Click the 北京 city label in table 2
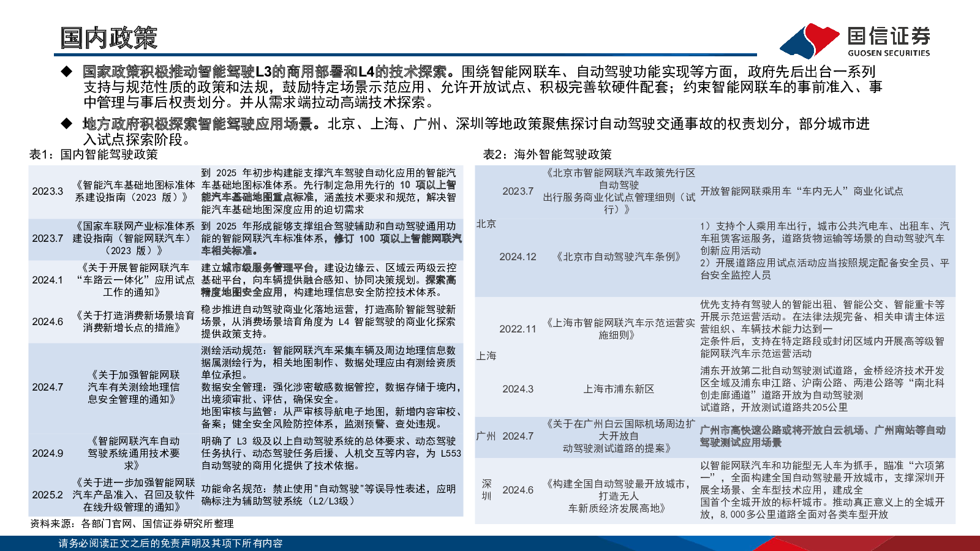This screenshot has width=980, height=551. (x=486, y=224)
